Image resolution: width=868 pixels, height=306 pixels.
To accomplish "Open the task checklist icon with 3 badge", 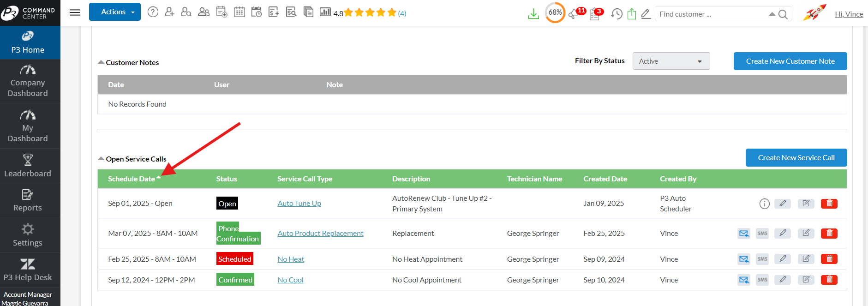I will coord(595,14).
